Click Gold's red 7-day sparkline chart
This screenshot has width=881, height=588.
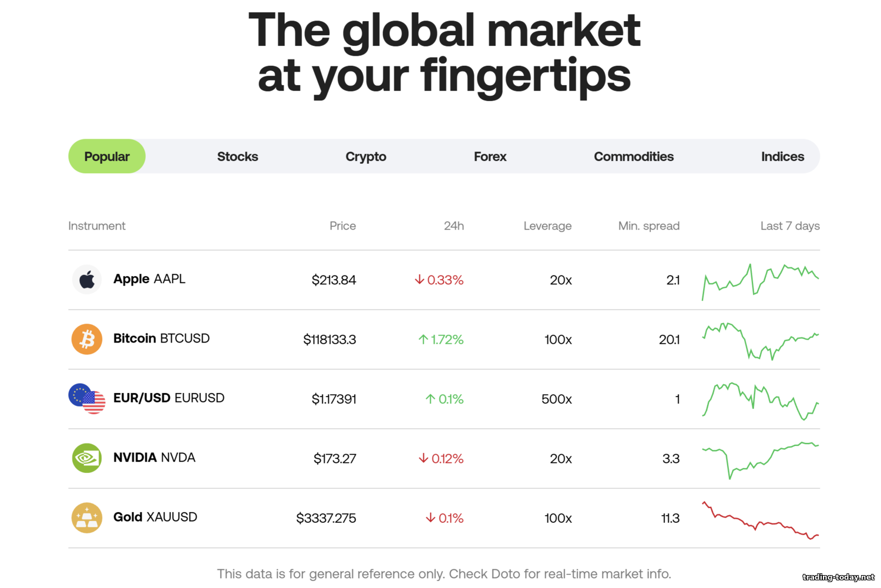coord(760,521)
